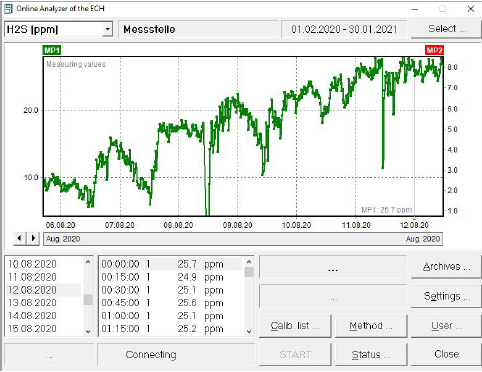Click measurement list scroll-down arrow
This screenshot has width=482, height=372.
tap(249, 331)
